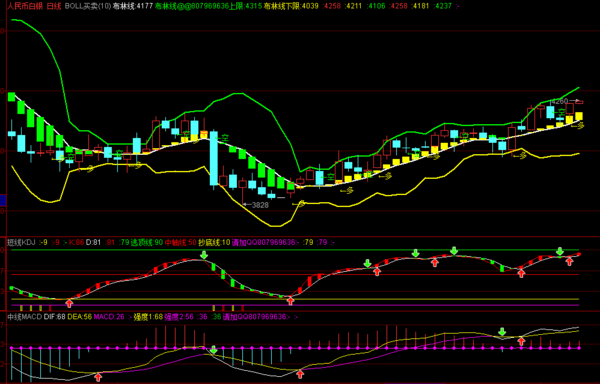
Task: Switch period via the 日线 label
Action: (54, 6)
